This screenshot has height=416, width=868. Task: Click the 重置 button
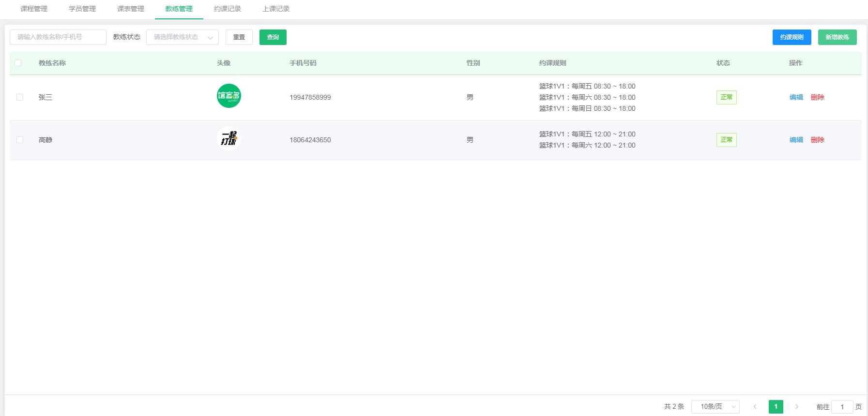coord(239,37)
